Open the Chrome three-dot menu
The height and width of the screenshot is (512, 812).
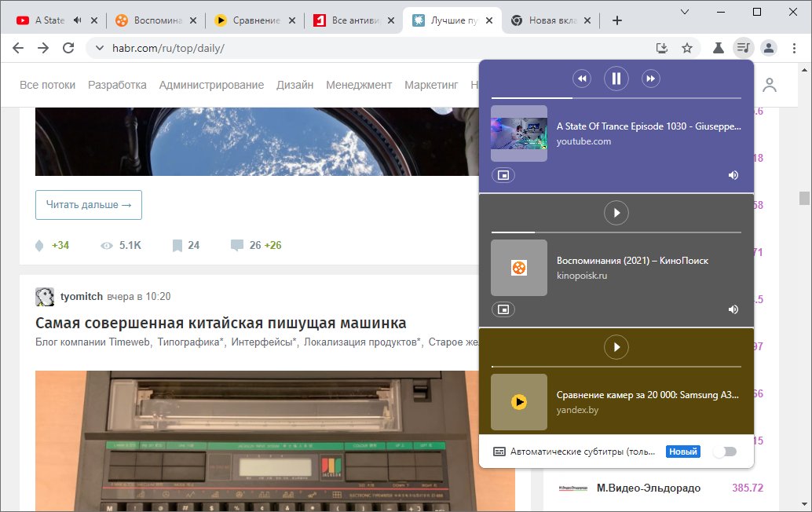pos(793,47)
